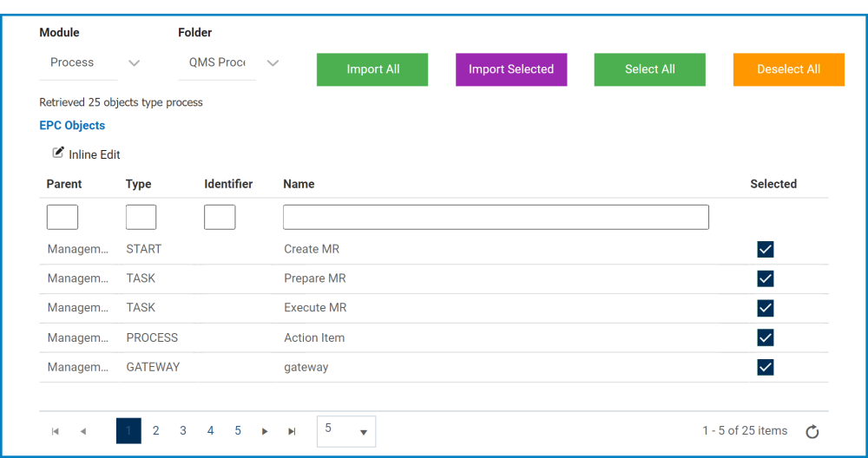Click the Name filter text field

496,217
